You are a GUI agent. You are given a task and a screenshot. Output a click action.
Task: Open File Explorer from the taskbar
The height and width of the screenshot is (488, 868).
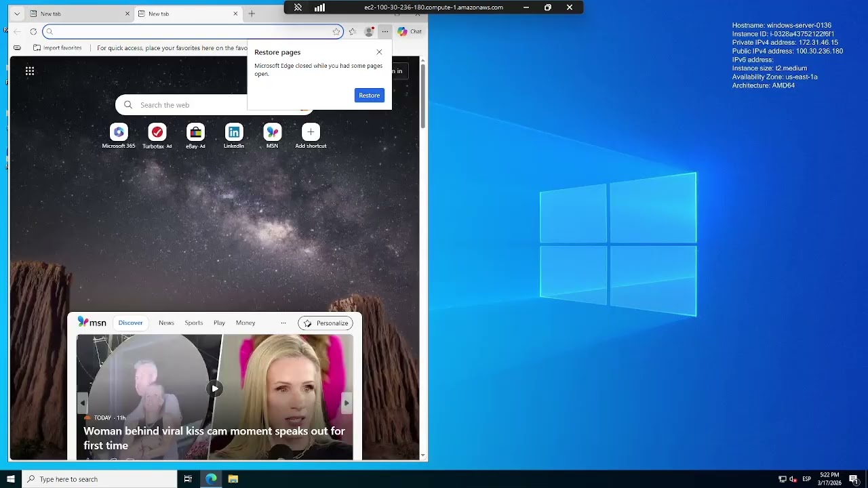(233, 479)
